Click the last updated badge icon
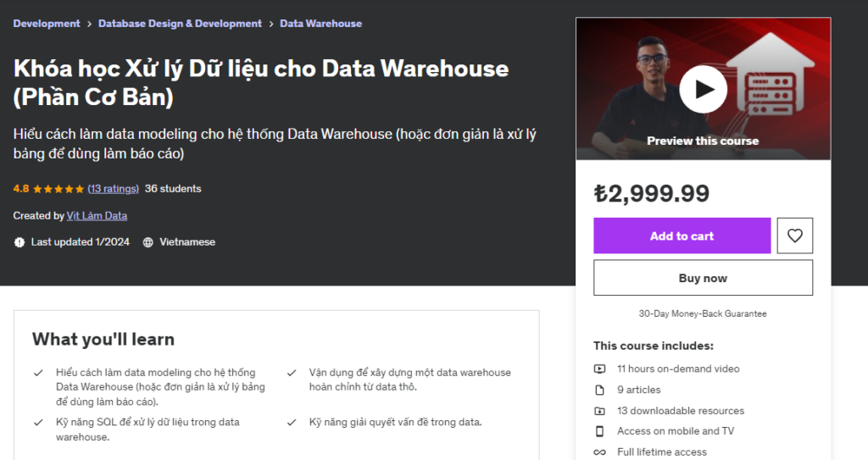Screen dimensions: 868x460 coord(19,242)
